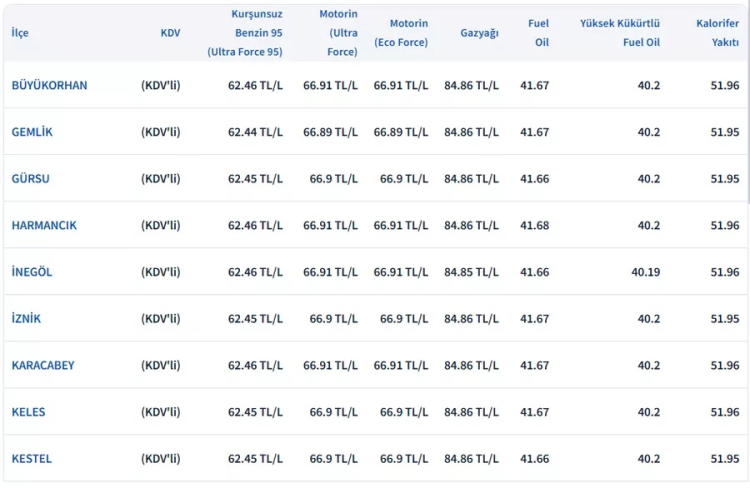Viewport: 750px width, 488px height.
Task: Click the Kalorifer Yakıtı column header
Action: pos(717,33)
